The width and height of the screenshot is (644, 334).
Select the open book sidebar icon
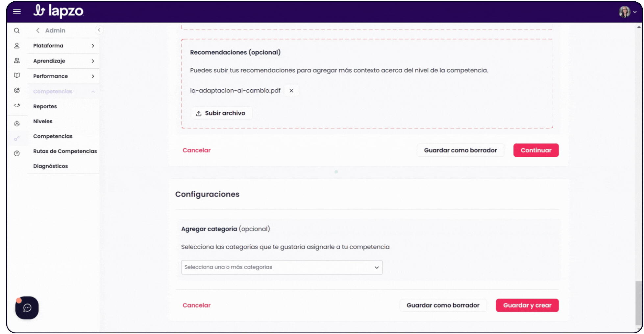17,75
